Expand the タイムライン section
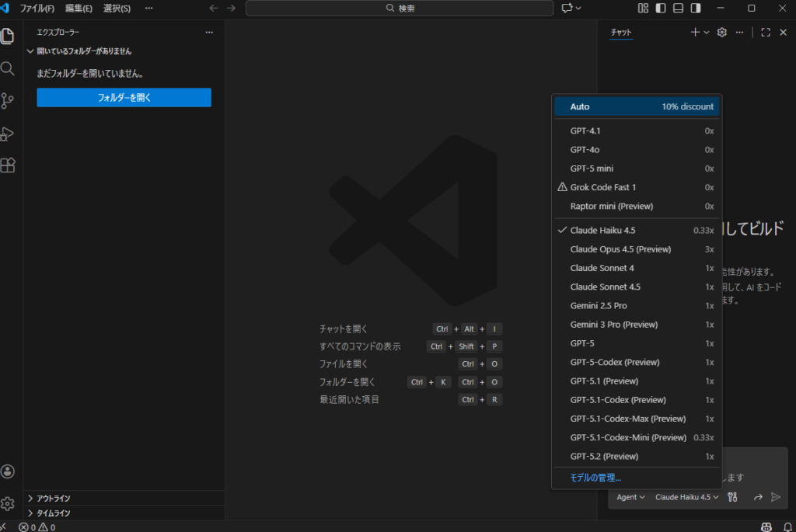 [54, 513]
